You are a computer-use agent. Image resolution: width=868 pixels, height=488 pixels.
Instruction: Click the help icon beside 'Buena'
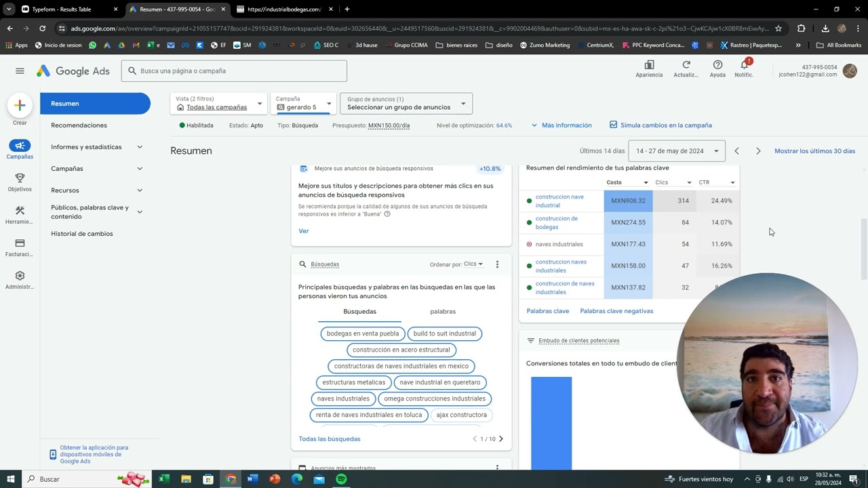387,214
